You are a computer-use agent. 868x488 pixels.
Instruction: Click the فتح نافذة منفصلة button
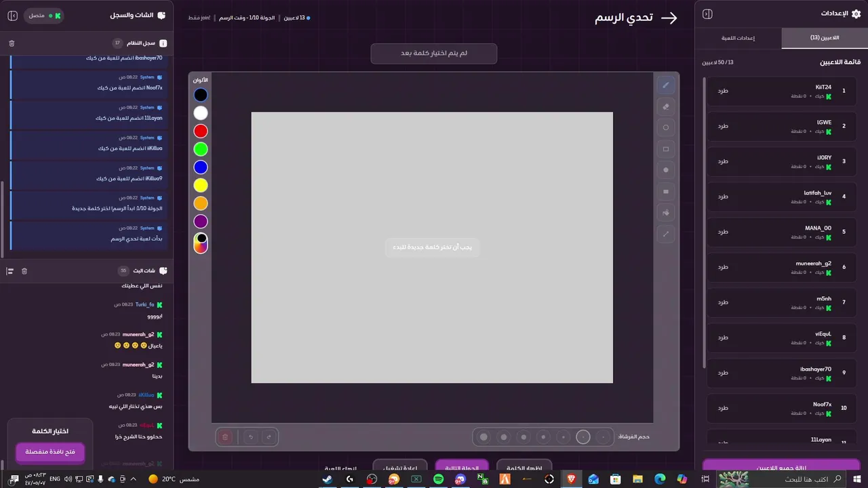tap(50, 452)
